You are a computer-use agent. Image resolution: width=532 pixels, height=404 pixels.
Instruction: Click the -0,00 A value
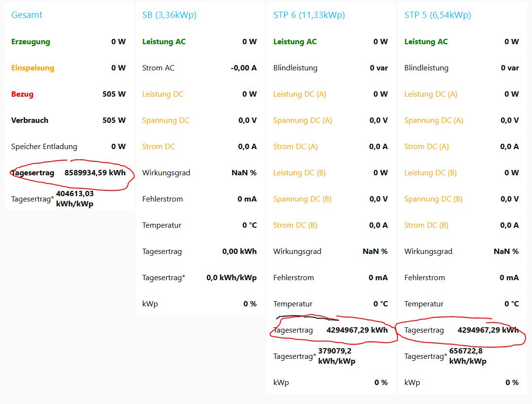coord(244,68)
